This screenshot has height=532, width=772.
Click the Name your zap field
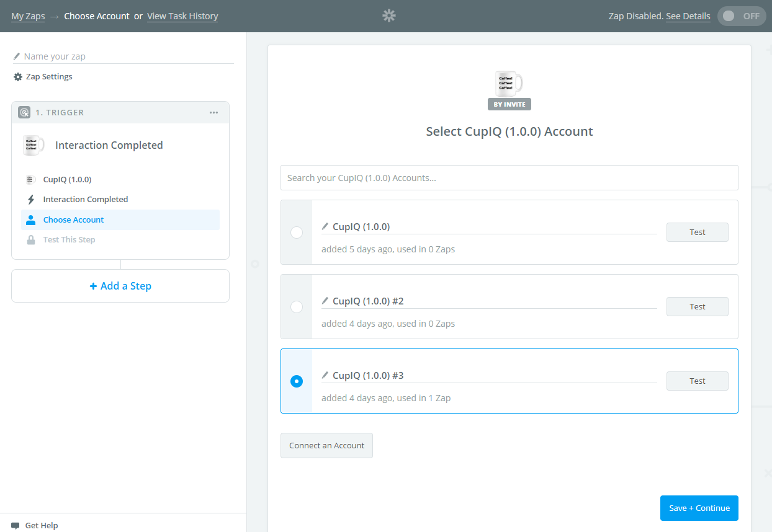coord(123,56)
